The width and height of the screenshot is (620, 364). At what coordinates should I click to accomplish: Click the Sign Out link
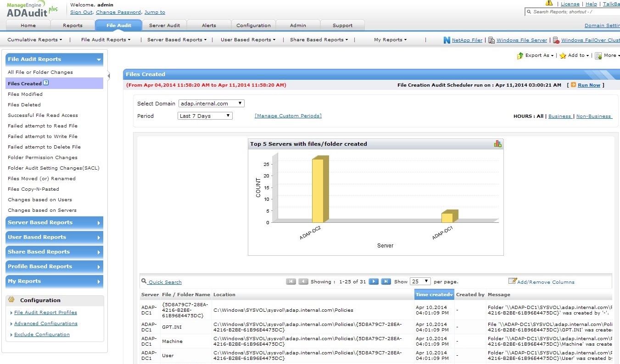click(x=81, y=12)
